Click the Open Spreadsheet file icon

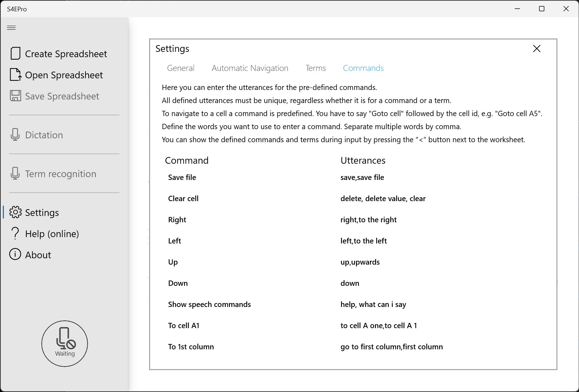(15, 75)
